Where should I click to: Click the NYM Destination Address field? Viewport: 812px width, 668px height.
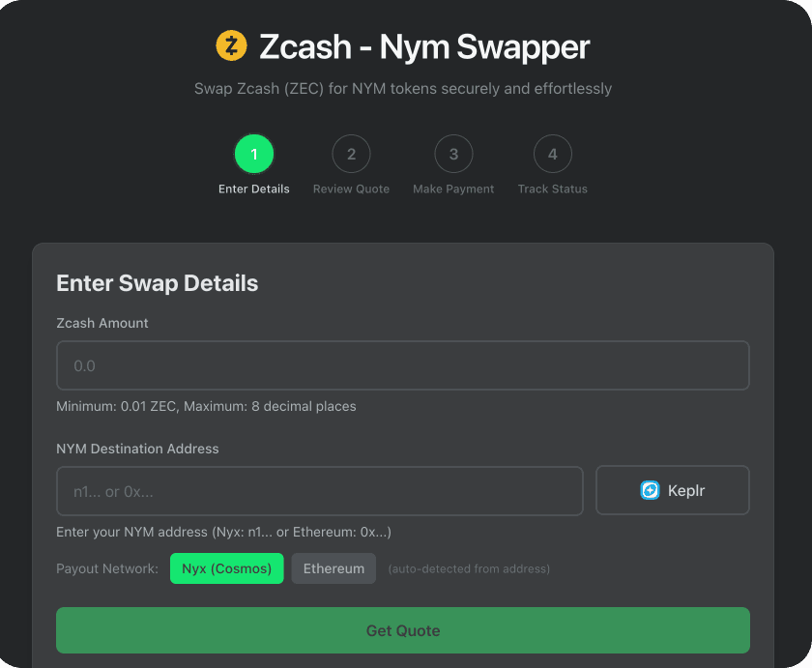pos(320,490)
